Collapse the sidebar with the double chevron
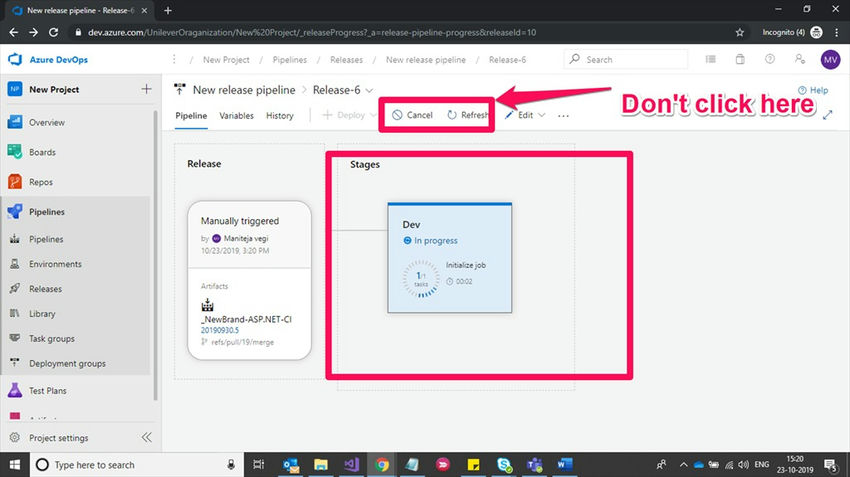 [x=146, y=437]
